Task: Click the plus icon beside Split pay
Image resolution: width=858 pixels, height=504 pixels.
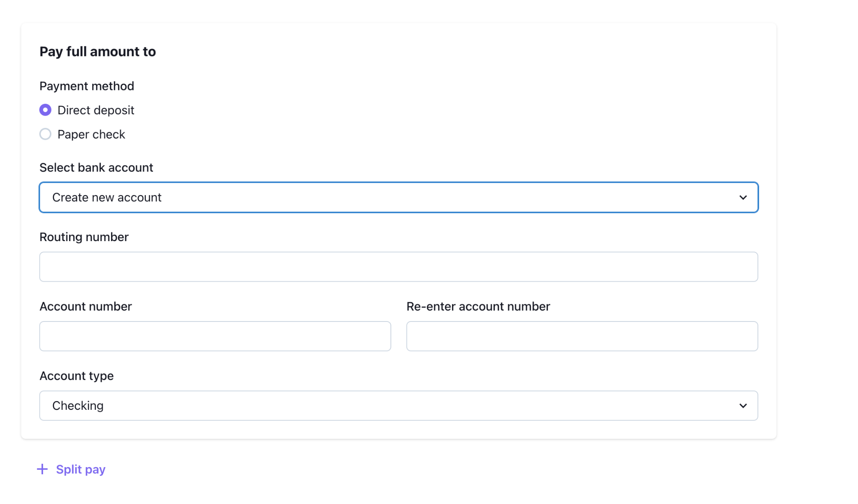Action: (x=42, y=469)
